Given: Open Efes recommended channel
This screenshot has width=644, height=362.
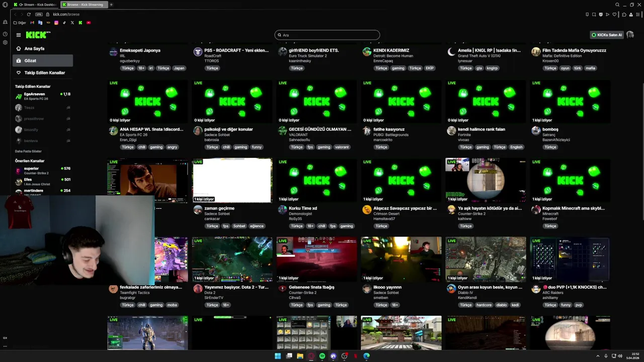Looking at the screenshot, I should (x=43, y=182).
